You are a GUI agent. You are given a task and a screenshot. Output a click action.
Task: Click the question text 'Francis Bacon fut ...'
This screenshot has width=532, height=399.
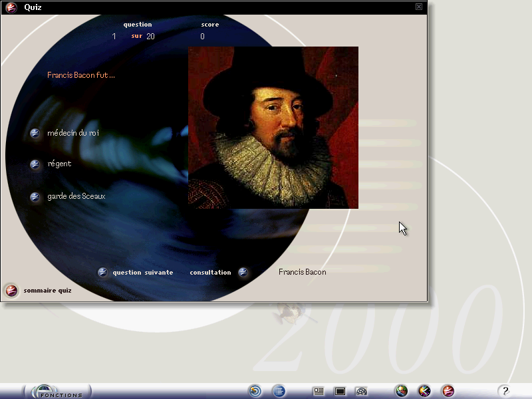[x=81, y=75]
